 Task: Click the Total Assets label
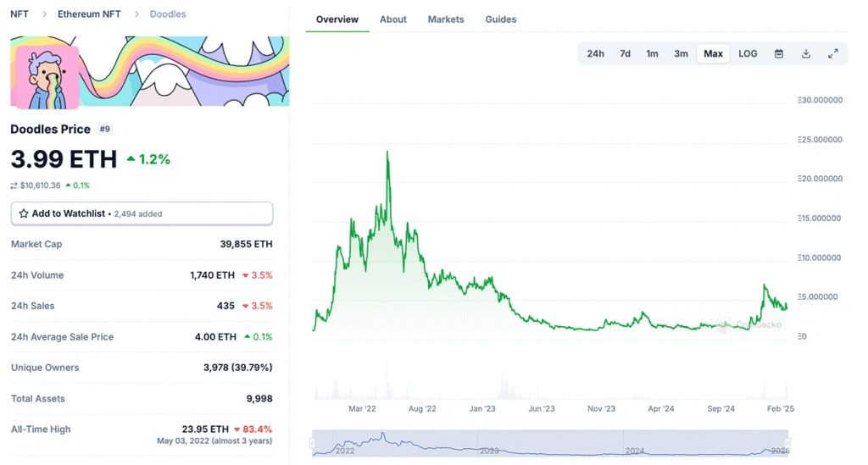[x=37, y=399]
